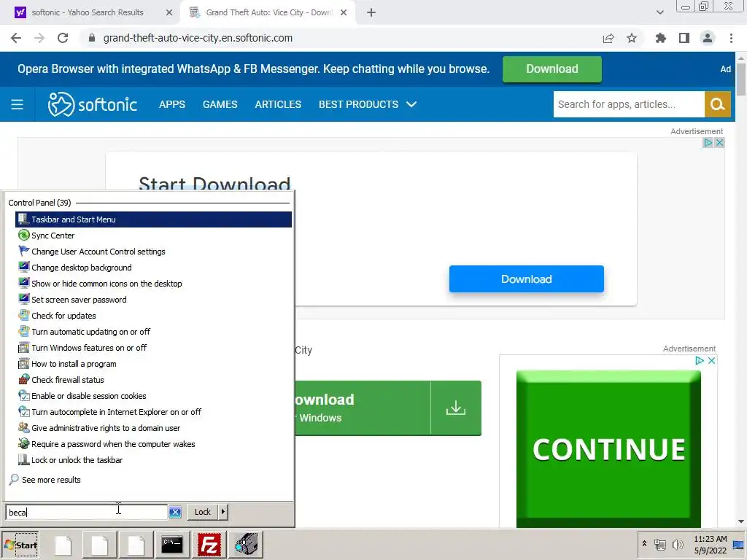The width and height of the screenshot is (747, 560).
Task: Open the ARTICLES menu on Softonic
Action: point(278,104)
